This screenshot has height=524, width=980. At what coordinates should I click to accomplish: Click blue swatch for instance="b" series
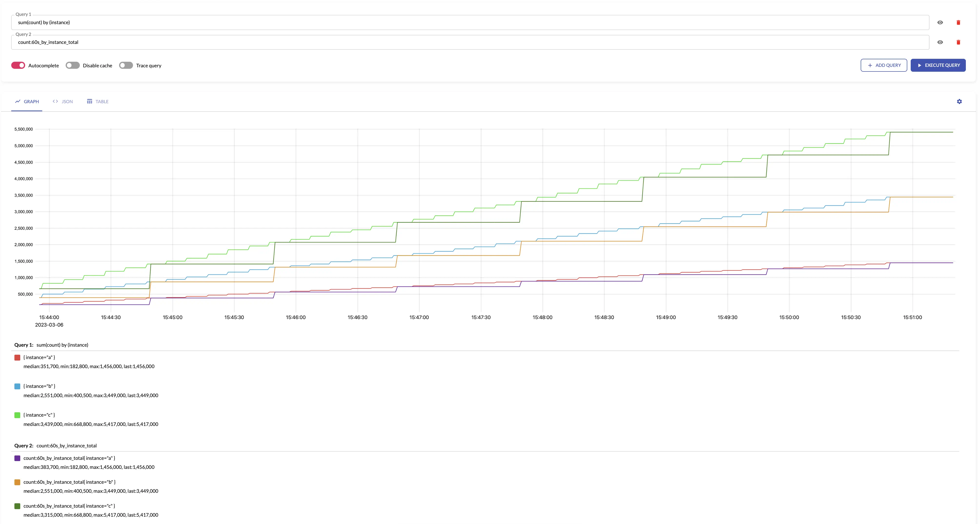click(x=17, y=386)
